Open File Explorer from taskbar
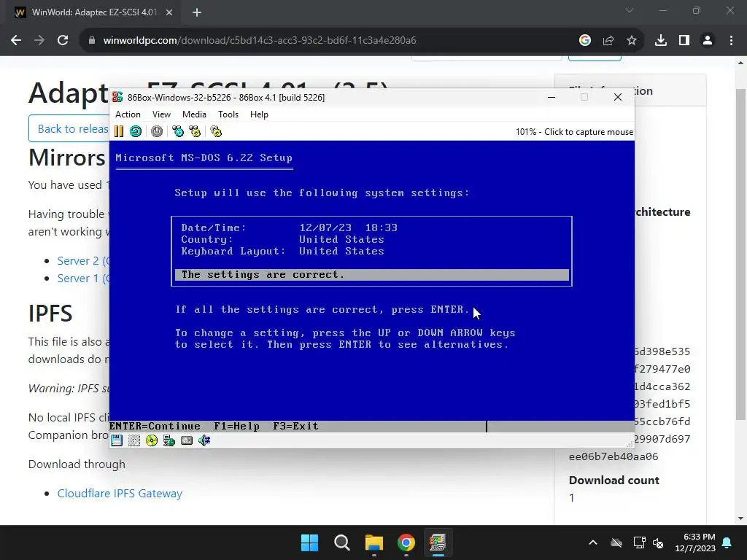747x560 pixels. 374,542
